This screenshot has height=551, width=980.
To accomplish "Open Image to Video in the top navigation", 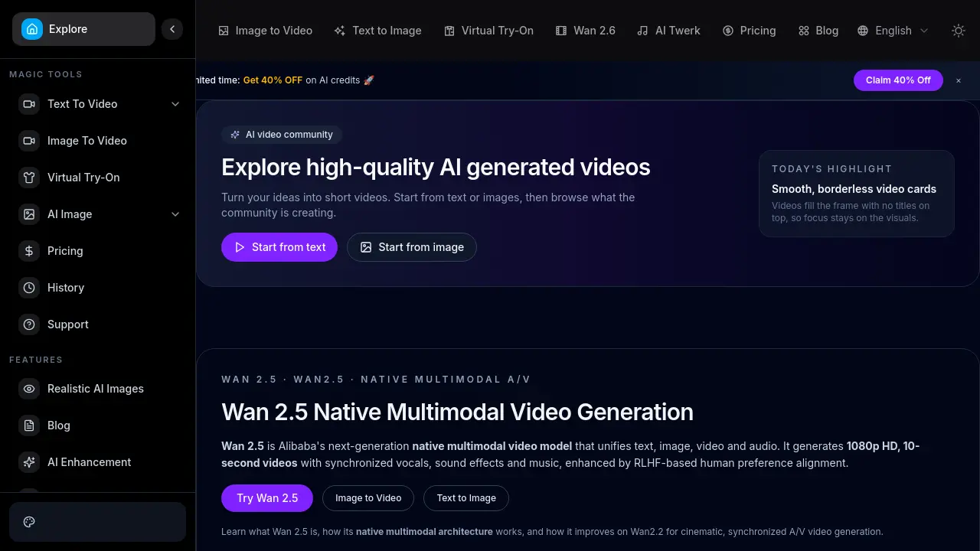I will point(266,31).
